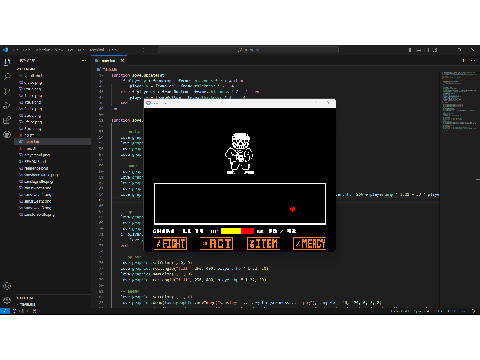Click the MERCY button in game
Screen dimensions: 480x360
310,244
